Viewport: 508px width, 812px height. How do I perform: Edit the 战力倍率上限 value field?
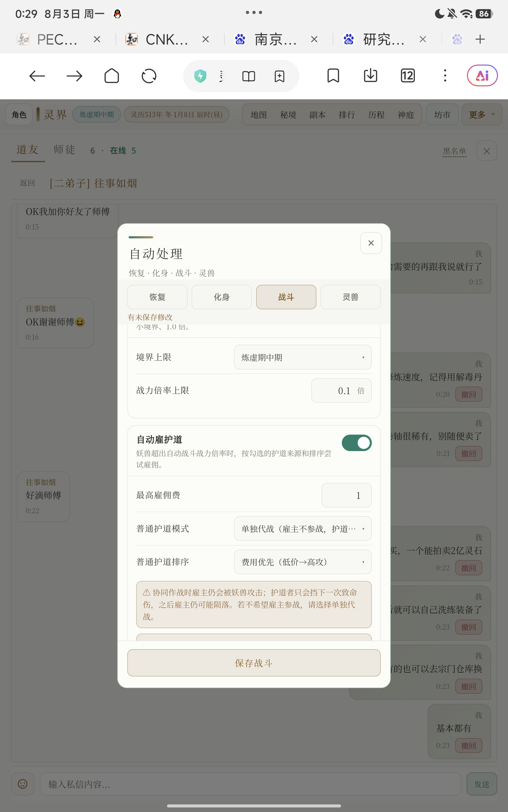click(x=341, y=391)
